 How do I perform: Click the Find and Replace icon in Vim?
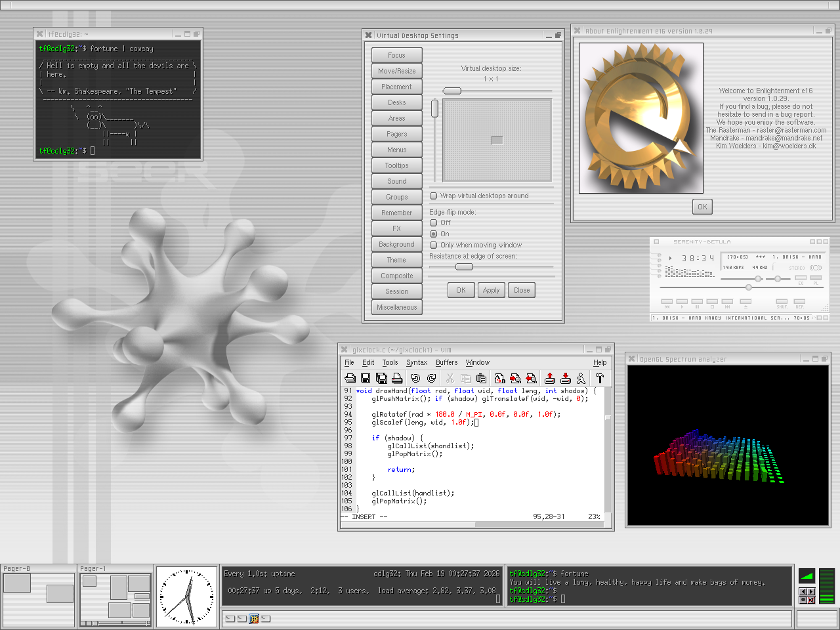click(500, 378)
